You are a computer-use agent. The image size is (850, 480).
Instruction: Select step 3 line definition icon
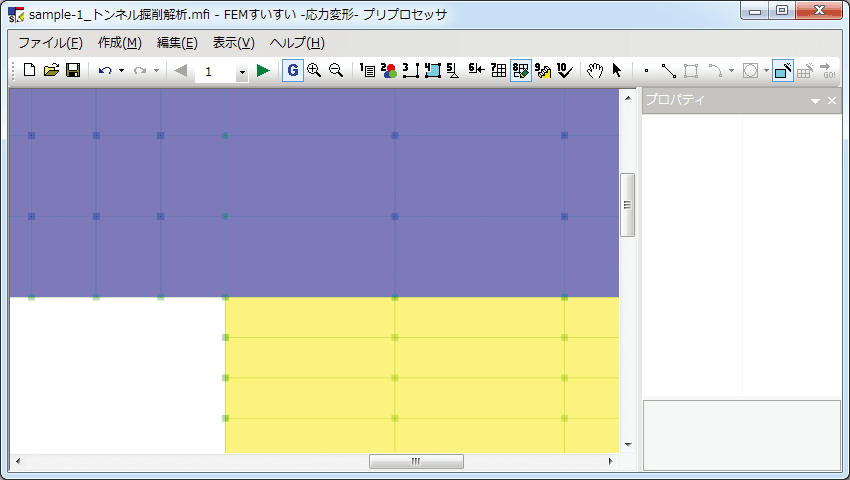[411, 71]
